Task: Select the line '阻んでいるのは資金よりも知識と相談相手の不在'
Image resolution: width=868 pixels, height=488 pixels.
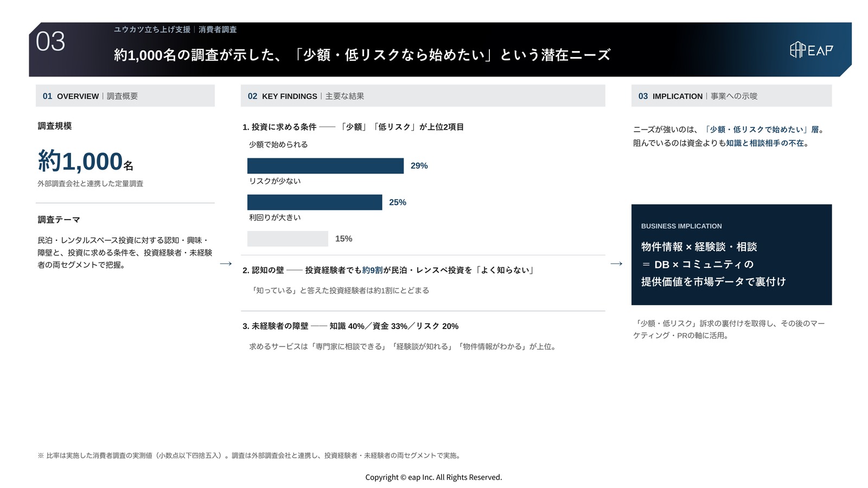Action: click(x=722, y=143)
